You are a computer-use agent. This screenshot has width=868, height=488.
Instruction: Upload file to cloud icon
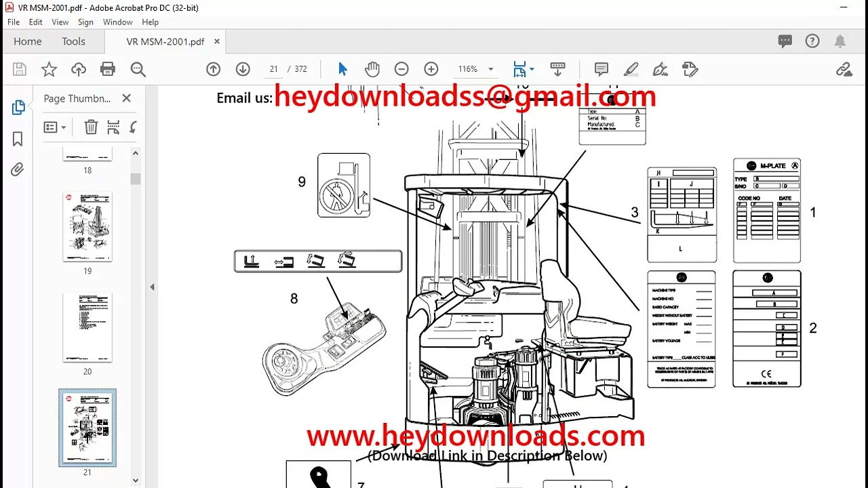tap(79, 69)
